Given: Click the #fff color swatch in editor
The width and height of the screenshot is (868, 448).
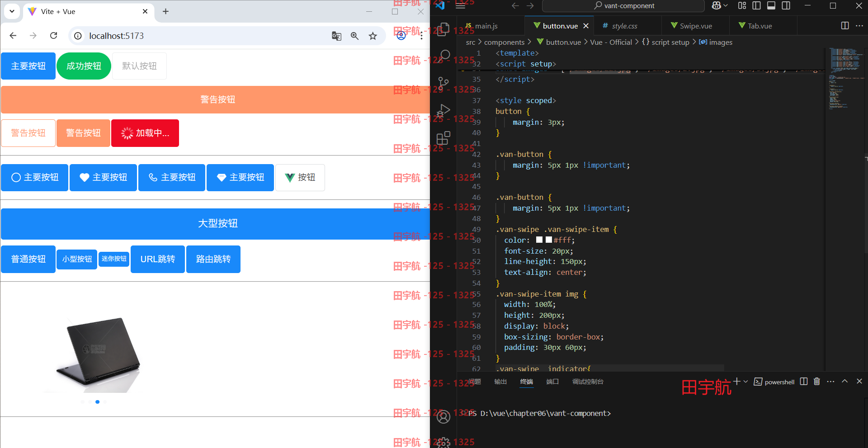Looking at the screenshot, I should (548, 240).
